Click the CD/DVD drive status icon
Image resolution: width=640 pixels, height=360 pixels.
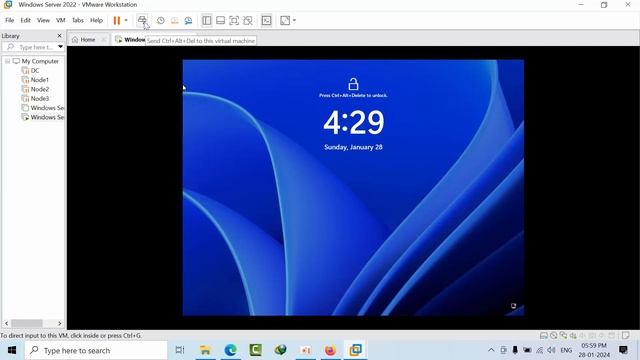pyautogui.click(x=553, y=336)
